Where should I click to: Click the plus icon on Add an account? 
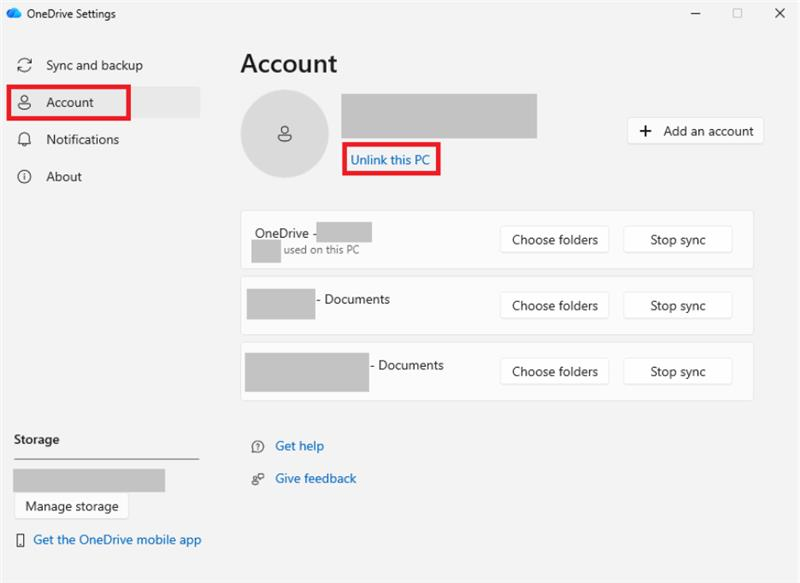tap(645, 131)
